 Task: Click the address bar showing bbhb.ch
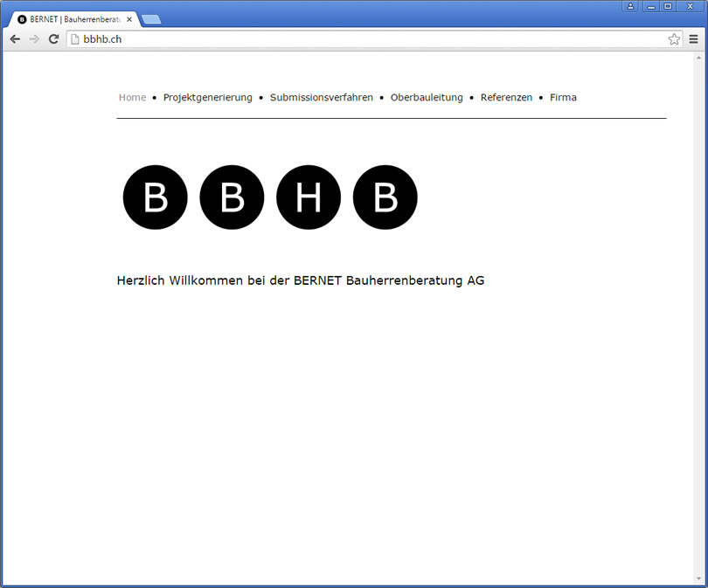(x=367, y=39)
